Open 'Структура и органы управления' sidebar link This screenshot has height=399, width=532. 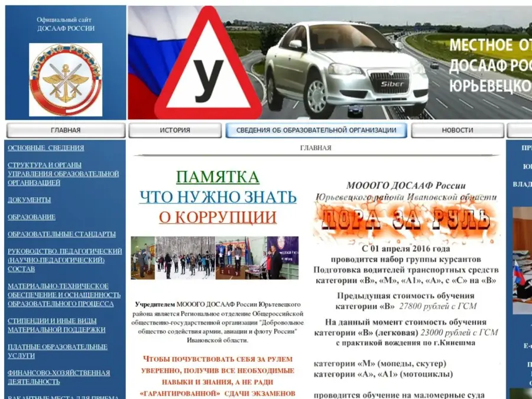click(x=63, y=174)
